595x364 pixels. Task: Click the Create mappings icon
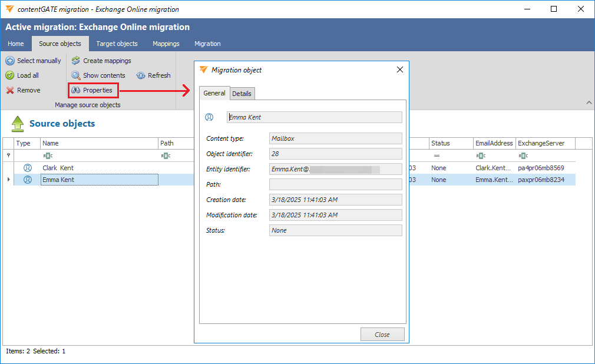click(76, 61)
